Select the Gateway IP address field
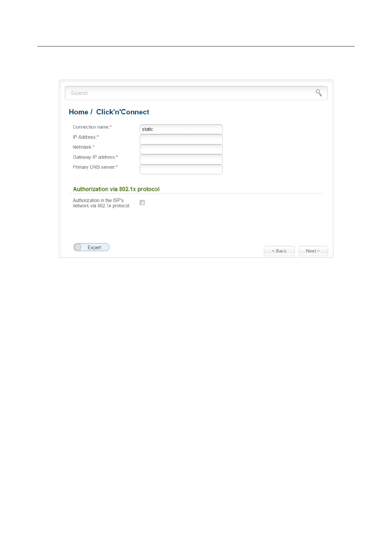Screen dimensions: 392x555 tap(181, 159)
